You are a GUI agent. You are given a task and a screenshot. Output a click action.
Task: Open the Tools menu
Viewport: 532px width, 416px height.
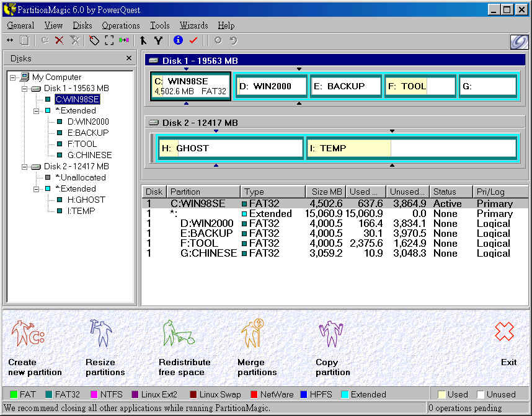pyautogui.click(x=159, y=25)
